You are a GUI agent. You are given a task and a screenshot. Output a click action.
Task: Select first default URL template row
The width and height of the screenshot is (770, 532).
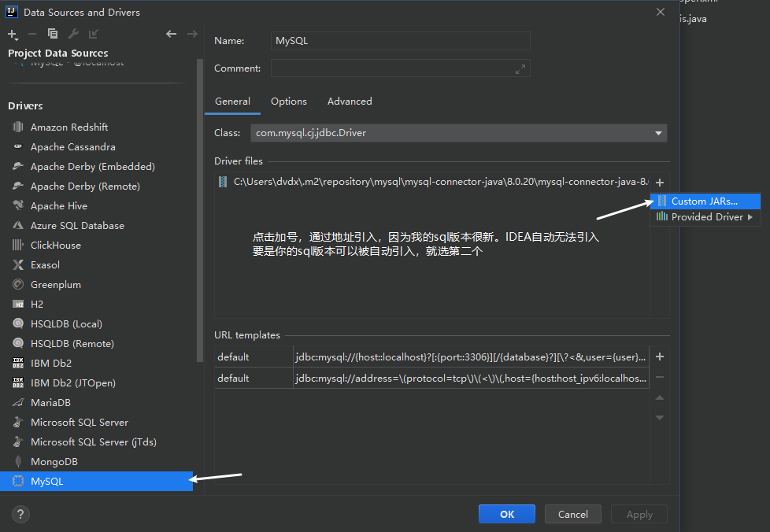pyautogui.click(x=431, y=357)
